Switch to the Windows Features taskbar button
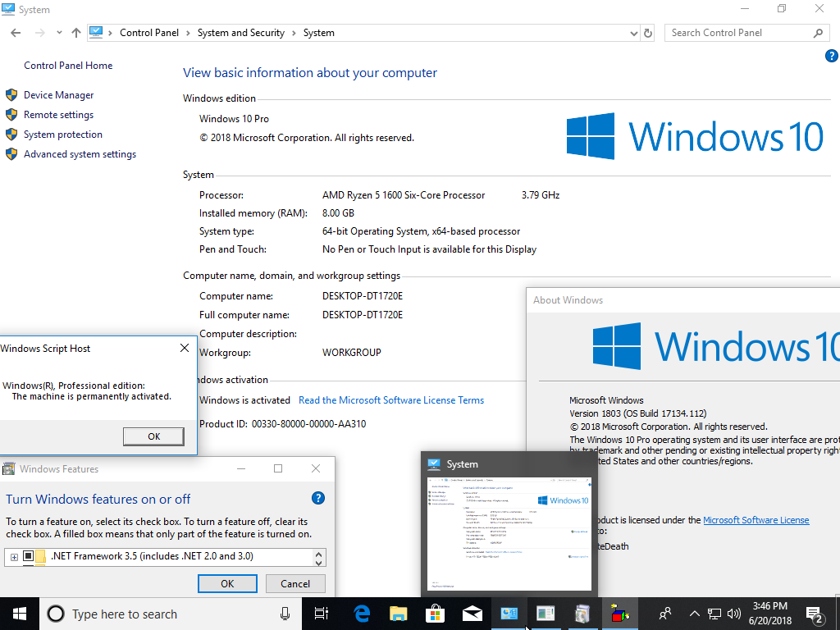The image size is (840, 630). (582, 614)
